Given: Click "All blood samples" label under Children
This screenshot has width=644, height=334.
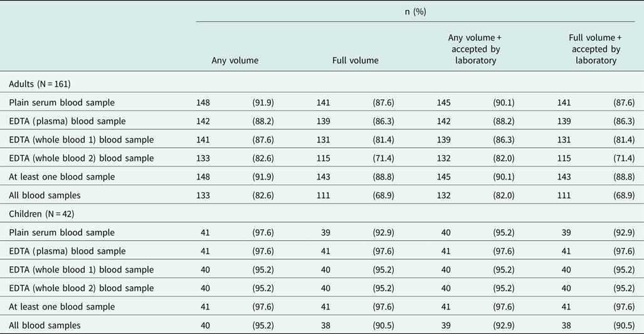Looking at the screenshot, I should pyautogui.click(x=45, y=325).
